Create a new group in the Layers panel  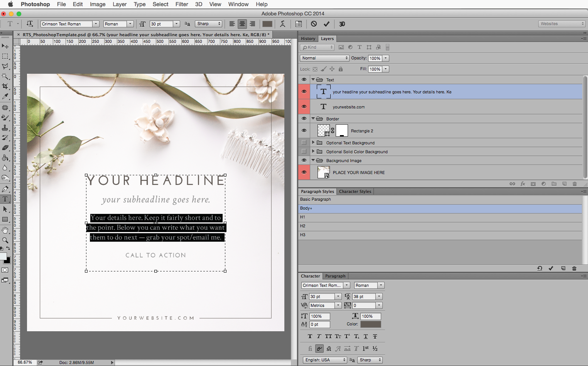(x=554, y=184)
